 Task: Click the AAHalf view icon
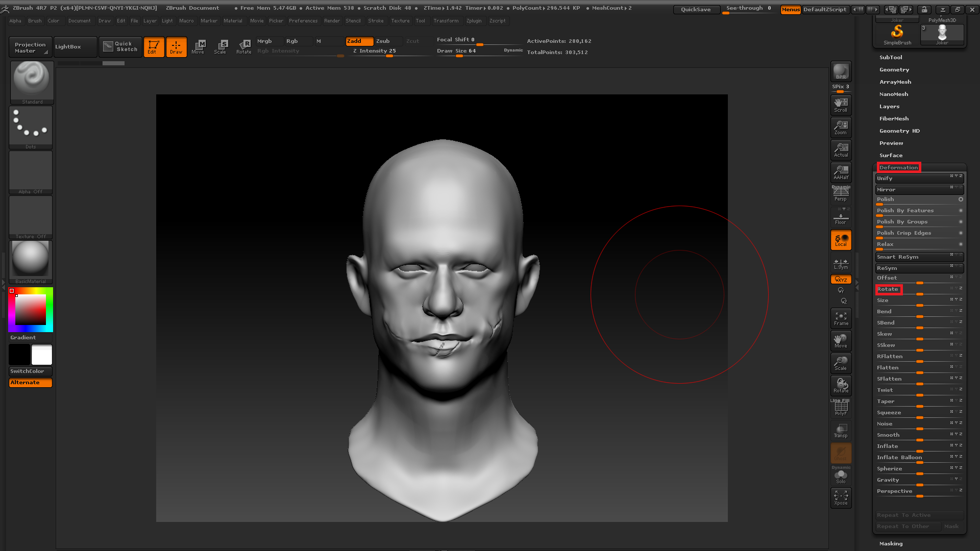coord(841,172)
